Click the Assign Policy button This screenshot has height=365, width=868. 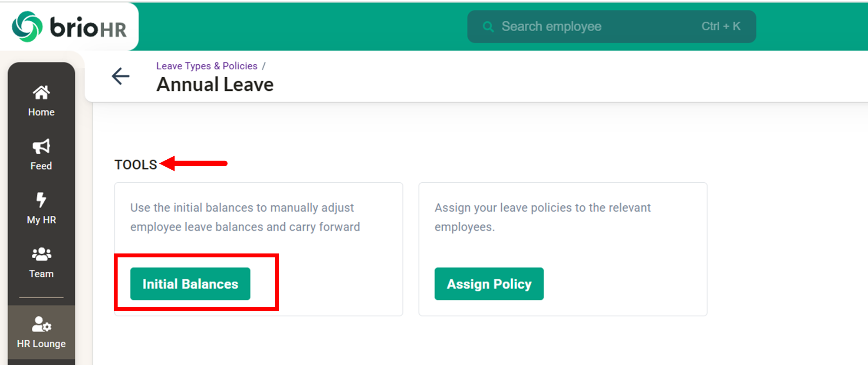click(489, 284)
